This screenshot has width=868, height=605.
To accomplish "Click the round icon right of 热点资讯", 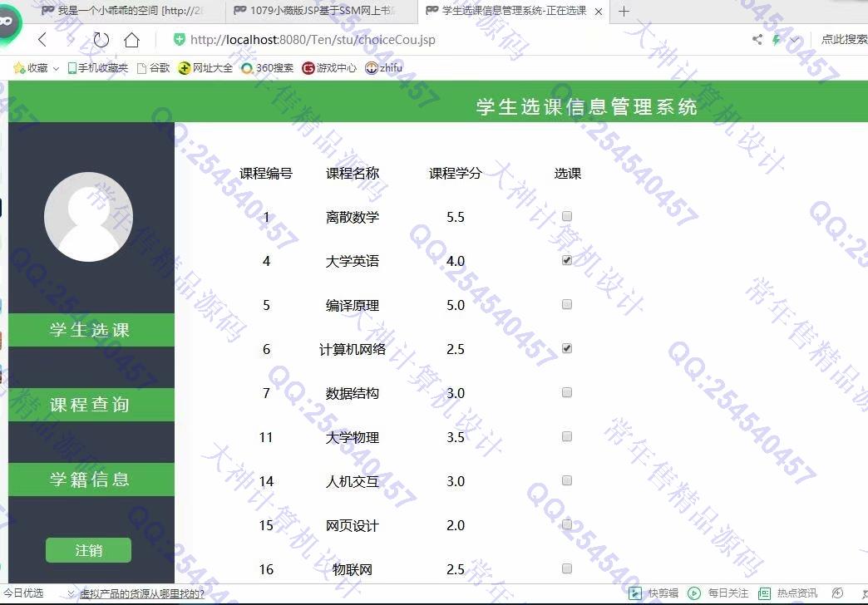I will (837, 593).
